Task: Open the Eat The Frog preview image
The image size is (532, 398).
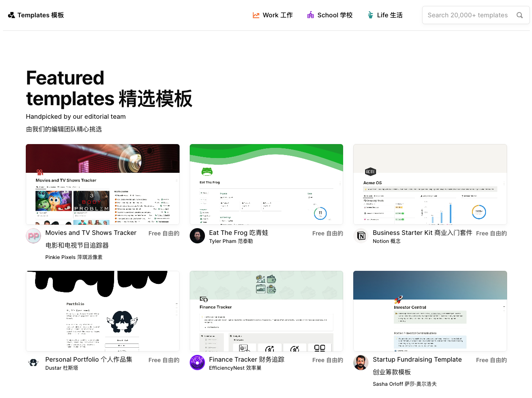Action: pos(266,184)
